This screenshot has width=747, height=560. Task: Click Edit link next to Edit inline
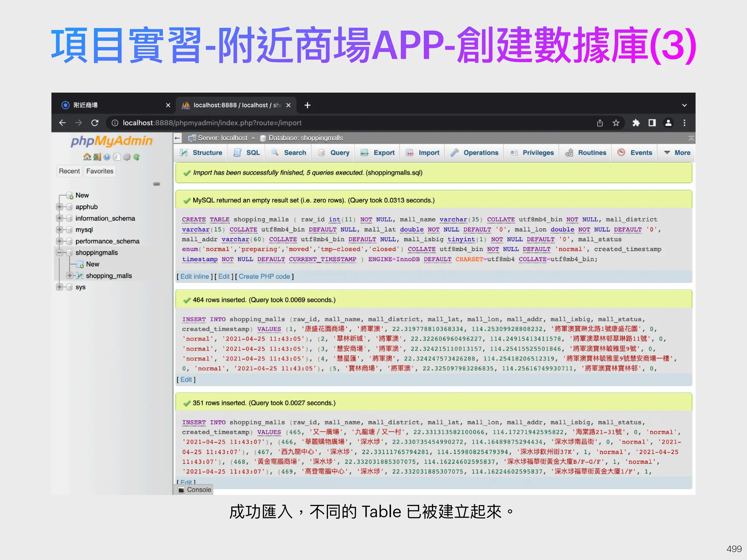click(x=224, y=276)
